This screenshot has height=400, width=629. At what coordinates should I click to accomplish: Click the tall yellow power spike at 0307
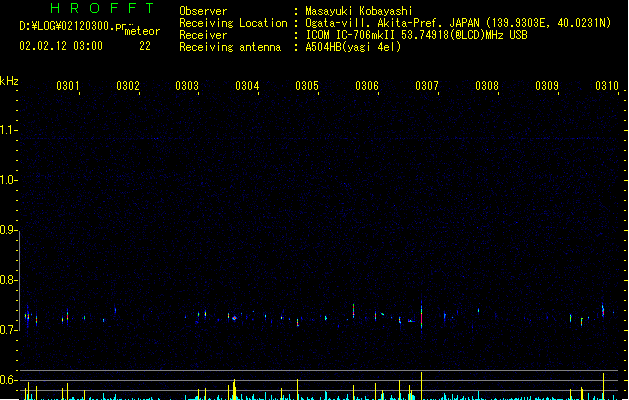tap(421, 386)
